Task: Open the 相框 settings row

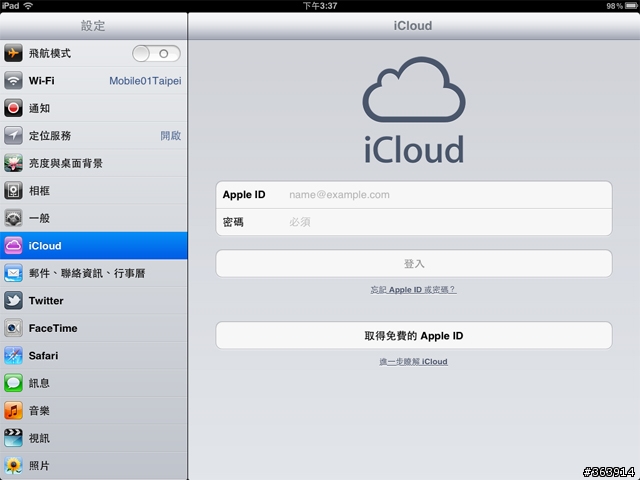Action: pos(93,191)
